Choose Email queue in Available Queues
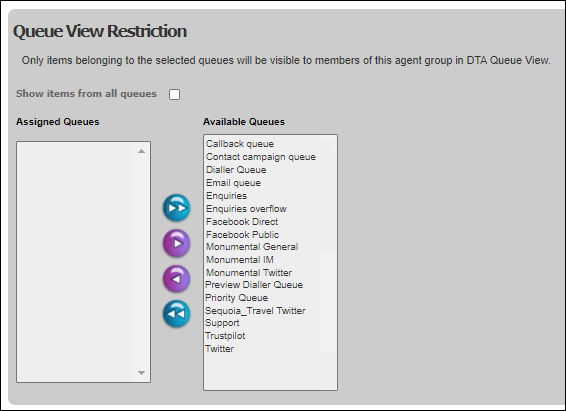The width and height of the screenshot is (566, 411). (x=233, y=183)
